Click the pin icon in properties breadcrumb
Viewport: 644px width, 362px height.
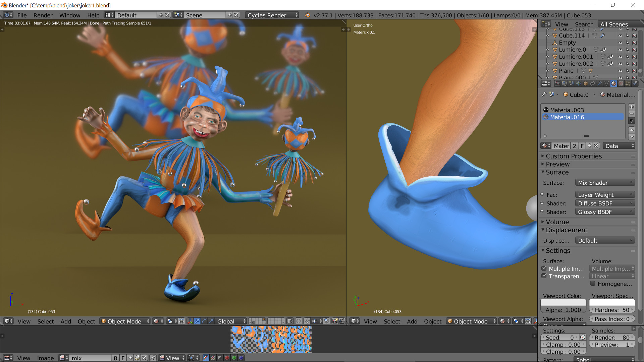click(x=544, y=95)
